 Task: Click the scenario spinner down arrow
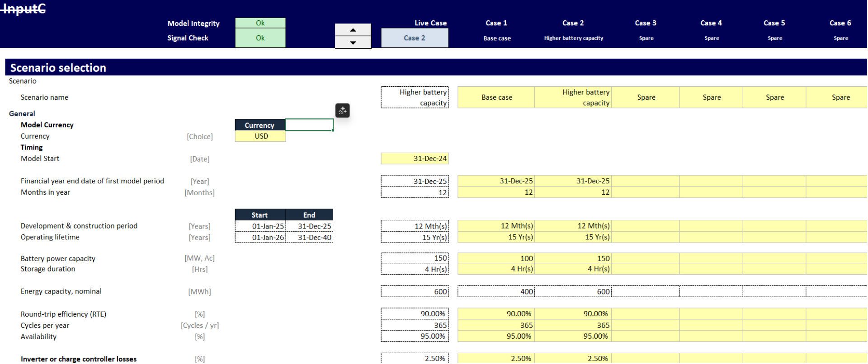(353, 42)
